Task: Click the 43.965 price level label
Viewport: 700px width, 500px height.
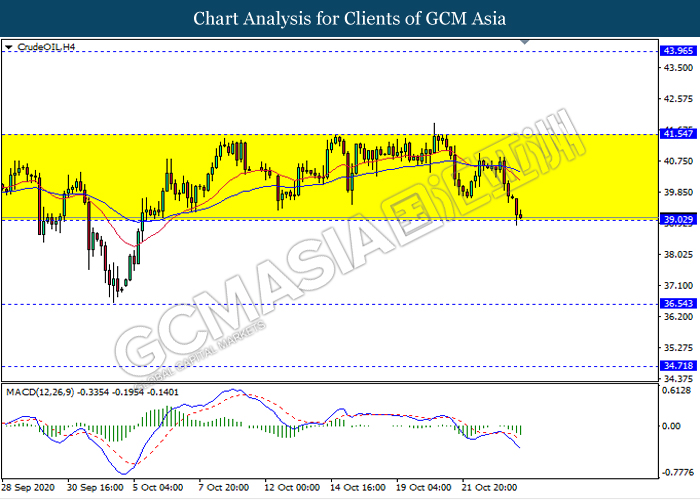Action: [x=678, y=51]
